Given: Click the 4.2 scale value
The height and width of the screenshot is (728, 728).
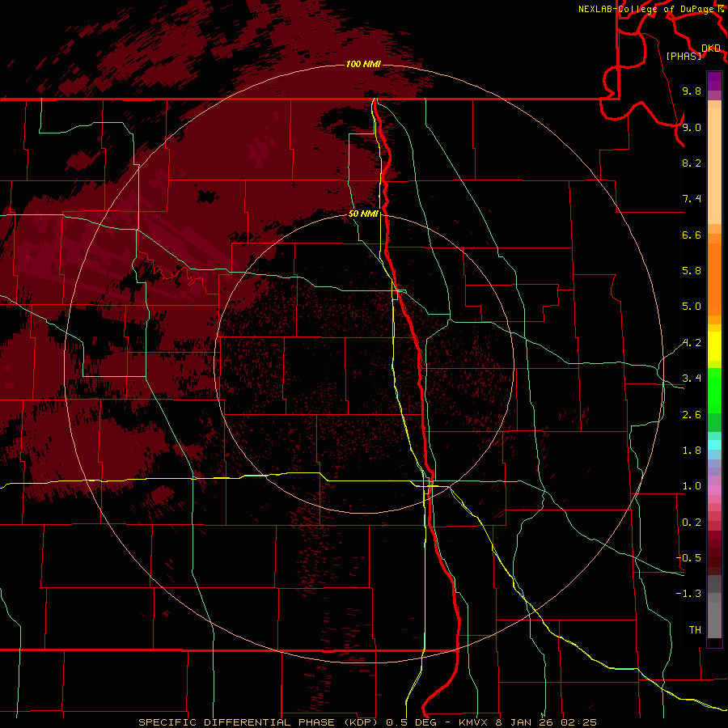Looking at the screenshot, I should pos(692,343).
